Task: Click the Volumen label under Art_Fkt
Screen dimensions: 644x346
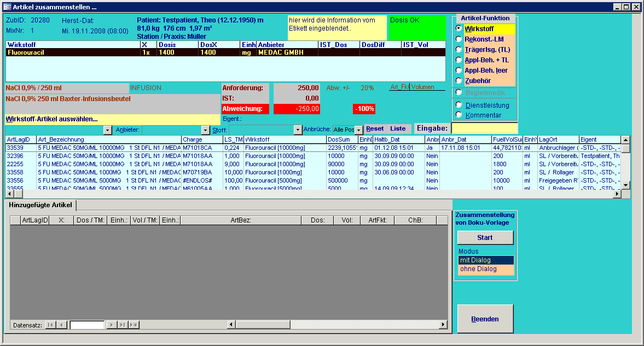Action: (422, 87)
